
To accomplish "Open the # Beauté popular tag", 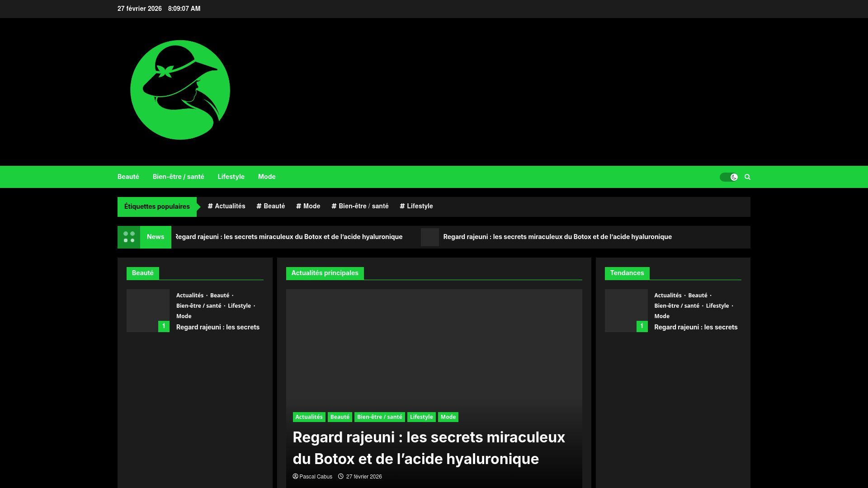I will tap(271, 206).
